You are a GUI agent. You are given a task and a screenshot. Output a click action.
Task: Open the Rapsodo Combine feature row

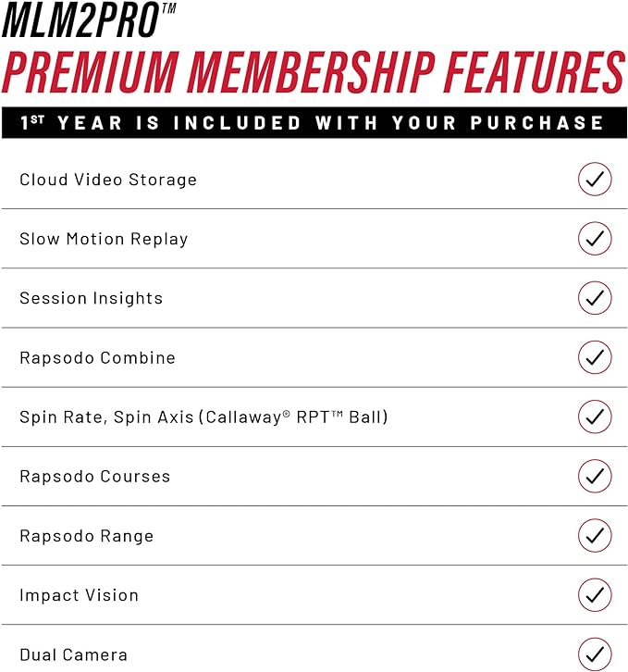97,357
